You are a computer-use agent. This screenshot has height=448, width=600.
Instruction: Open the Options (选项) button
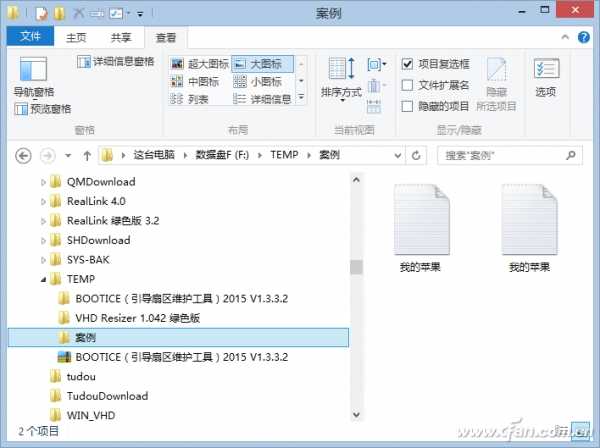point(546,78)
